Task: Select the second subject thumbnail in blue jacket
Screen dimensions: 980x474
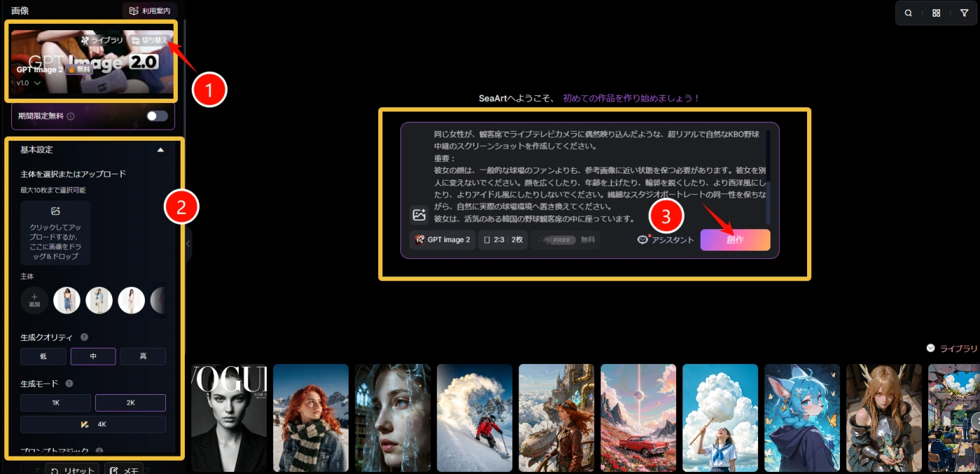Action: pyautogui.click(x=99, y=300)
